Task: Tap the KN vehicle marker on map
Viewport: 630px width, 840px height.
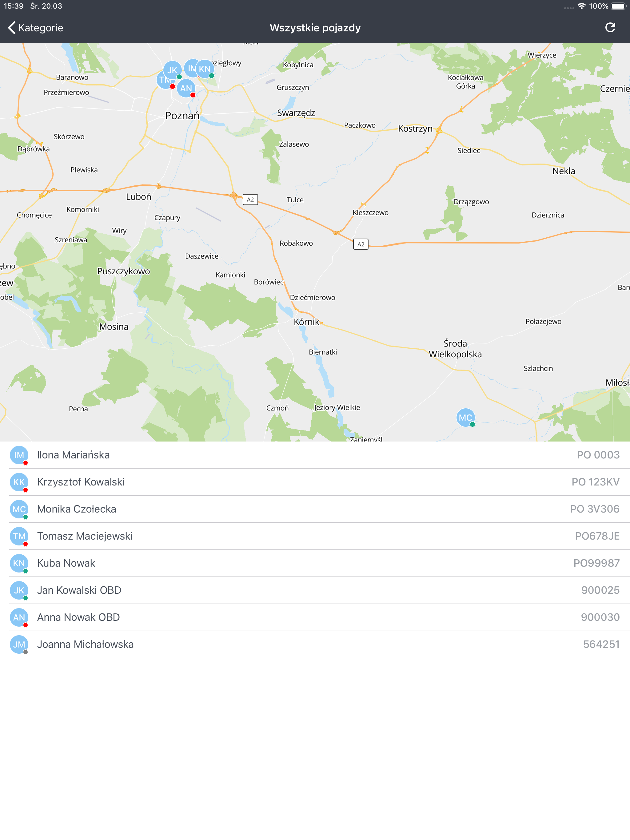Action: coord(205,69)
